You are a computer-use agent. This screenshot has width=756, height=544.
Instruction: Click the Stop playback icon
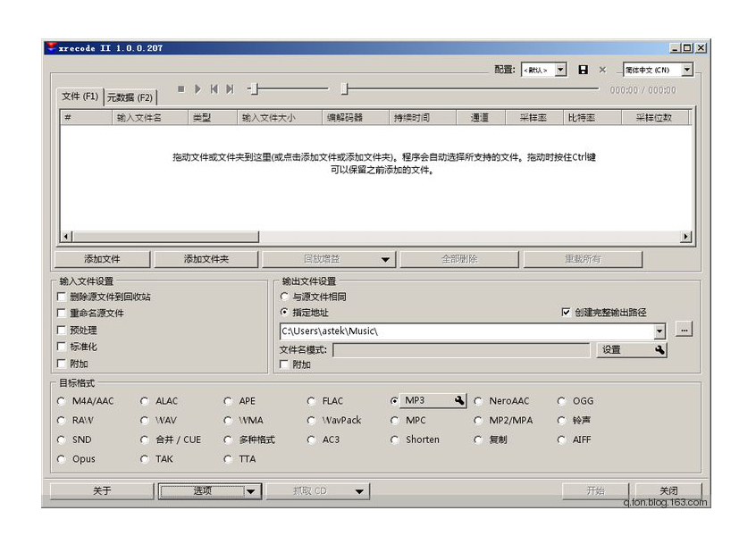(x=181, y=88)
